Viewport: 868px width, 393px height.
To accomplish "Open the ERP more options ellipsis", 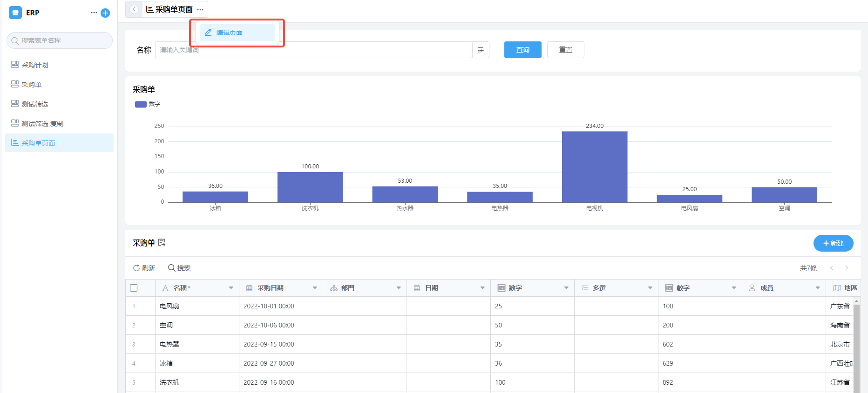I will [x=94, y=13].
